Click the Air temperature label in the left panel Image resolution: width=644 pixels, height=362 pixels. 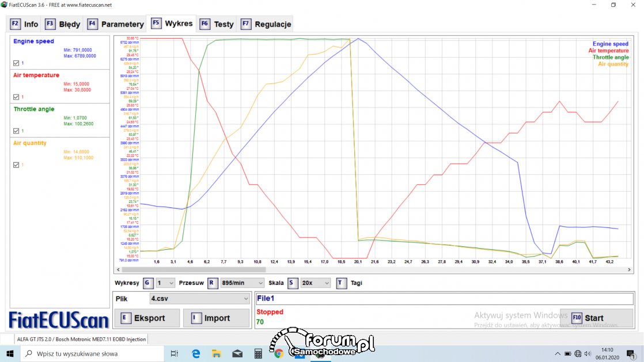pyautogui.click(x=36, y=75)
